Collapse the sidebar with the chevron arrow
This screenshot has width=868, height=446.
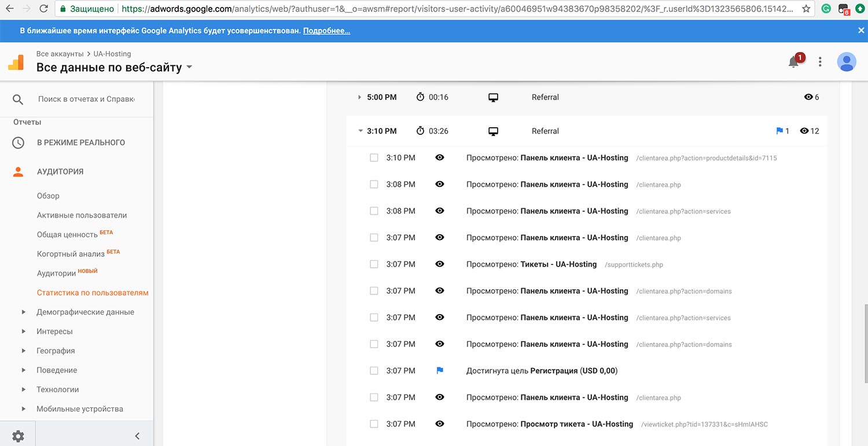click(x=137, y=436)
